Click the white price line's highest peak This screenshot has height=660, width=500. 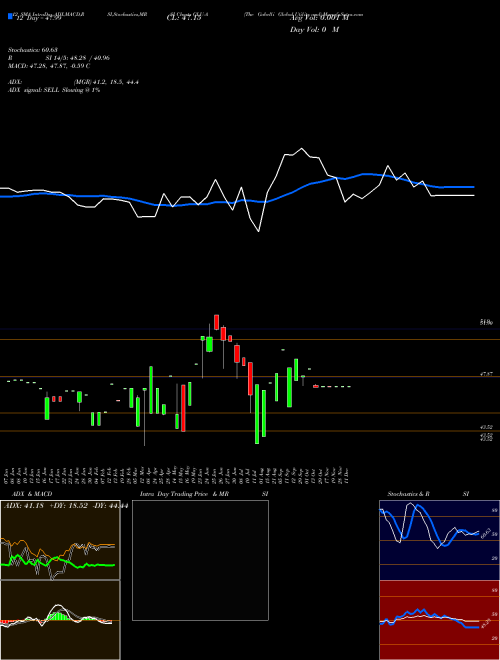(x=301, y=149)
